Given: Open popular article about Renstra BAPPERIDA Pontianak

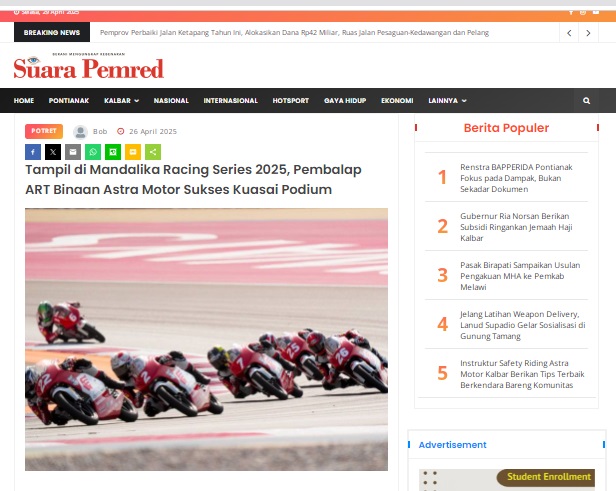Looking at the screenshot, I should 516,178.
